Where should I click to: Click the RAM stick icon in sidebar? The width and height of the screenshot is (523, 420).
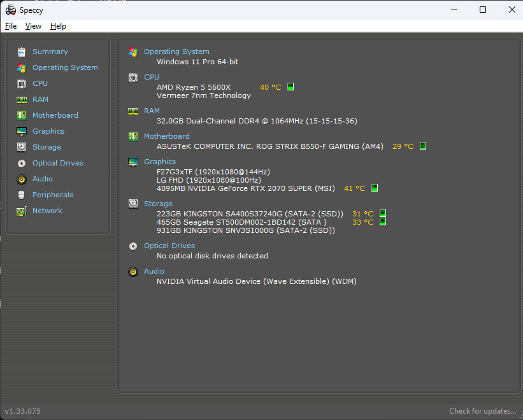(22, 99)
